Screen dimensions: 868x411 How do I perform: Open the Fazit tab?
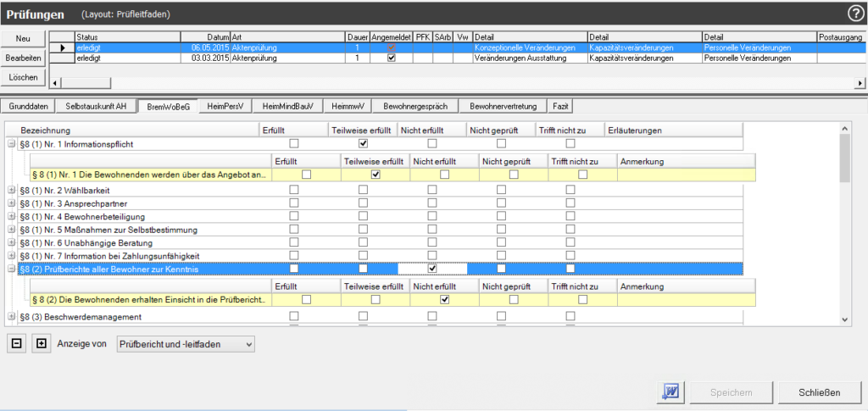(560, 107)
